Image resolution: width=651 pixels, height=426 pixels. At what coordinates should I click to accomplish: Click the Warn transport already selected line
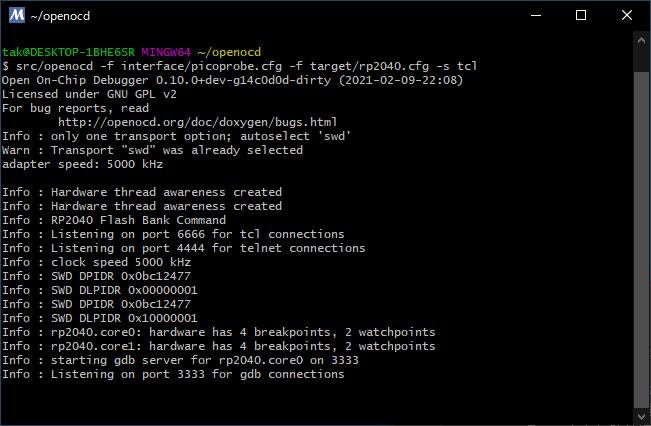(152, 150)
